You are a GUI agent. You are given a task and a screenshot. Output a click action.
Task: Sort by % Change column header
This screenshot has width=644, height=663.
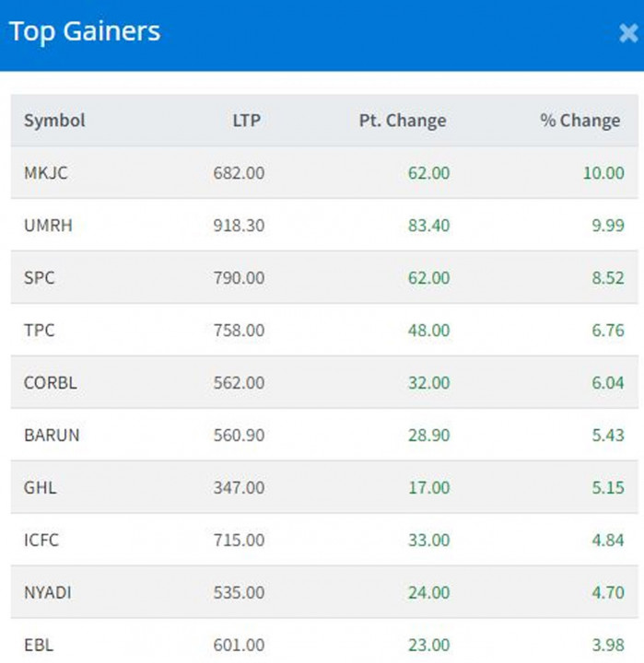(580, 121)
